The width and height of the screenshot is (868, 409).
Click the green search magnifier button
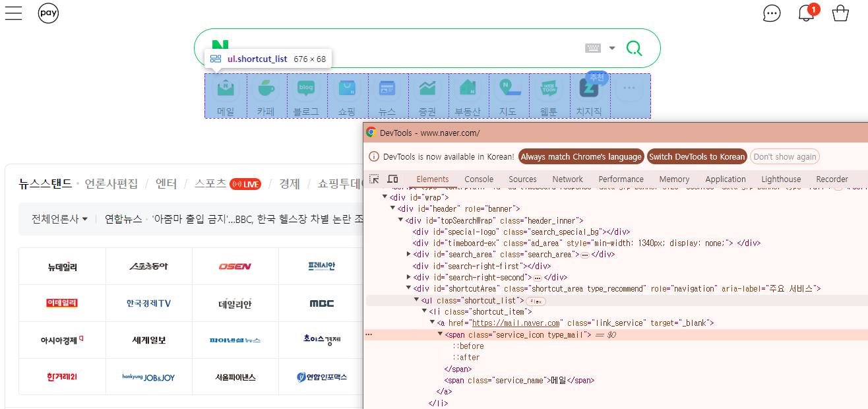click(x=634, y=48)
